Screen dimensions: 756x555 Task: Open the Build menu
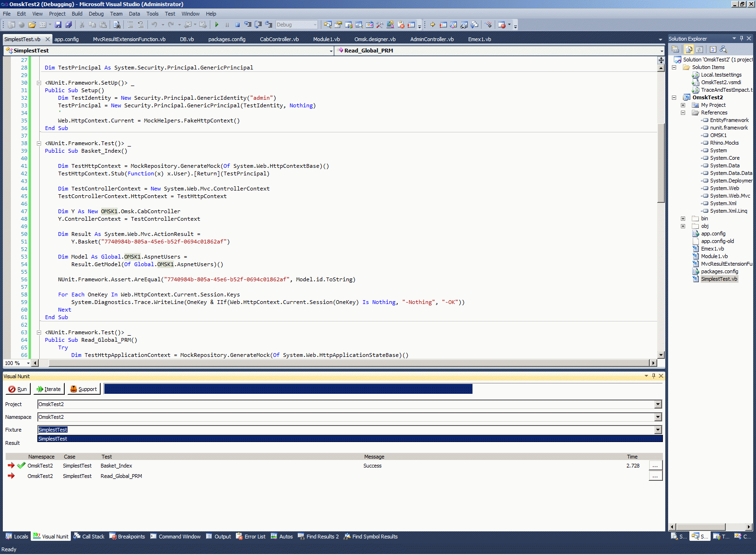[x=77, y=14]
